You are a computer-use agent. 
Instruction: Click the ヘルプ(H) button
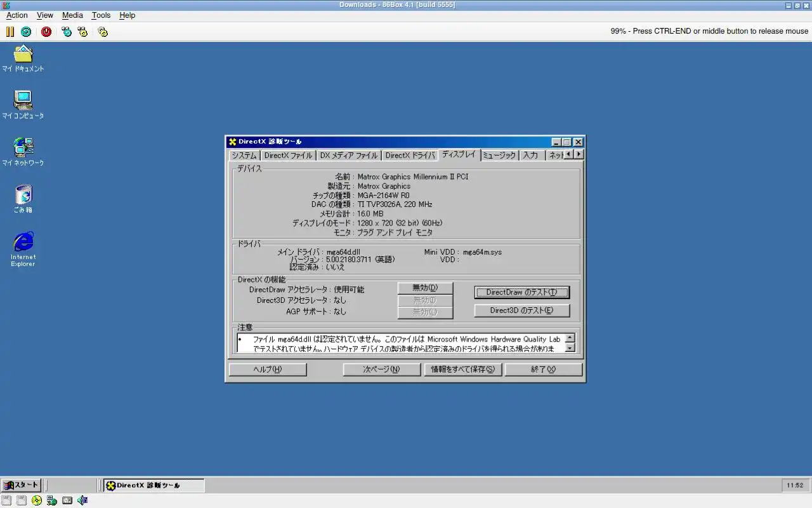point(268,370)
